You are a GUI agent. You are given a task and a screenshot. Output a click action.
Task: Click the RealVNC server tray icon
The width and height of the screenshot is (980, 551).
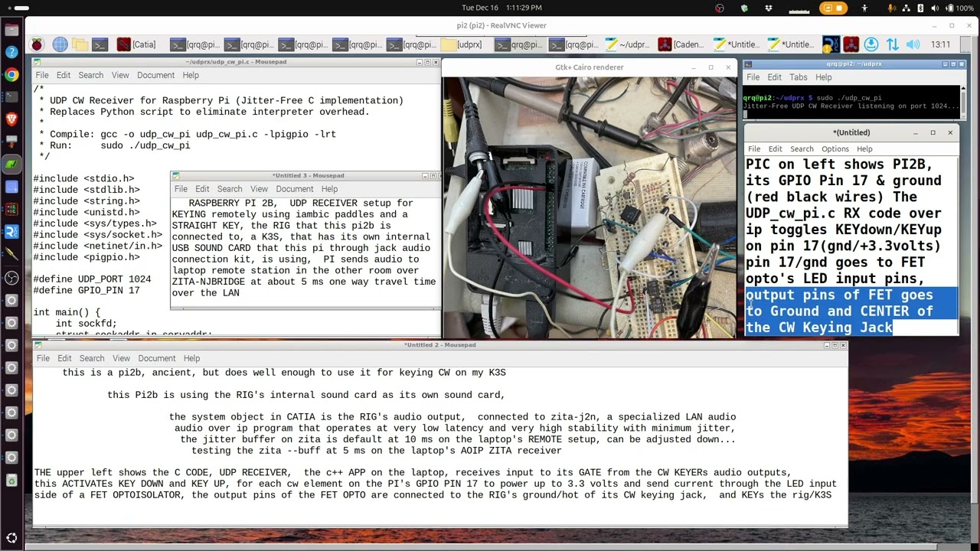click(831, 45)
